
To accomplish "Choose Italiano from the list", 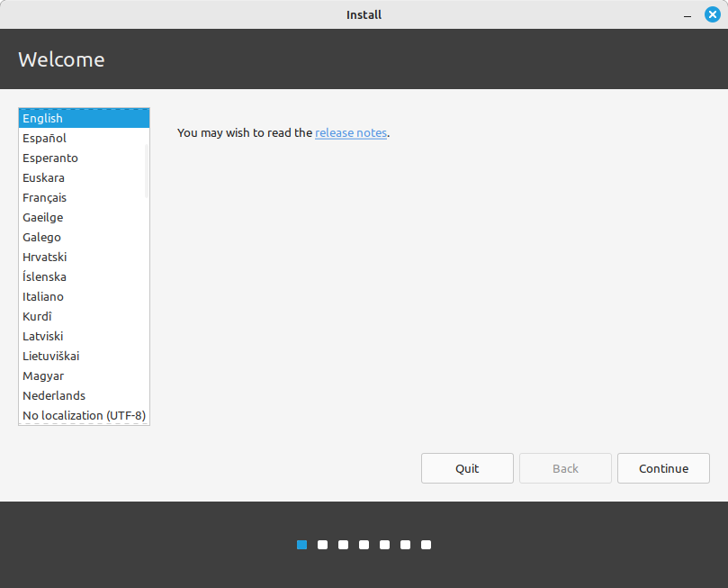I will (84, 297).
